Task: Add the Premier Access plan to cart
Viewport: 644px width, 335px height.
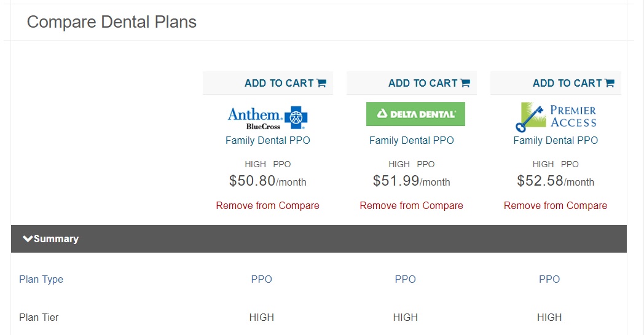Action: pyautogui.click(x=573, y=83)
